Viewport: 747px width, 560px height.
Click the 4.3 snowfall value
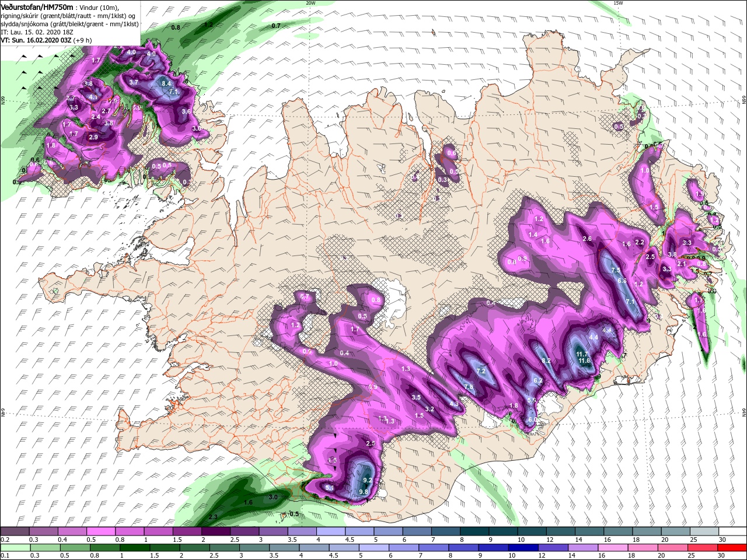454,404
